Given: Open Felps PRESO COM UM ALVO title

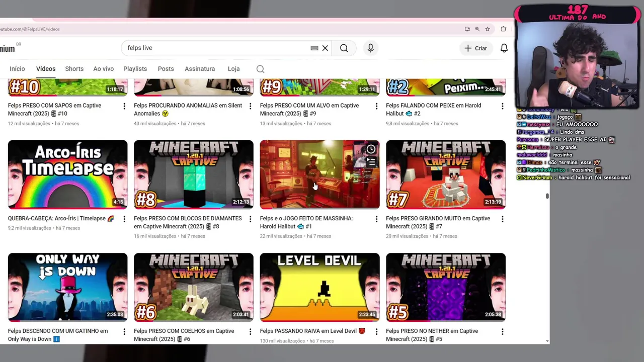Looking at the screenshot, I should pyautogui.click(x=309, y=110).
